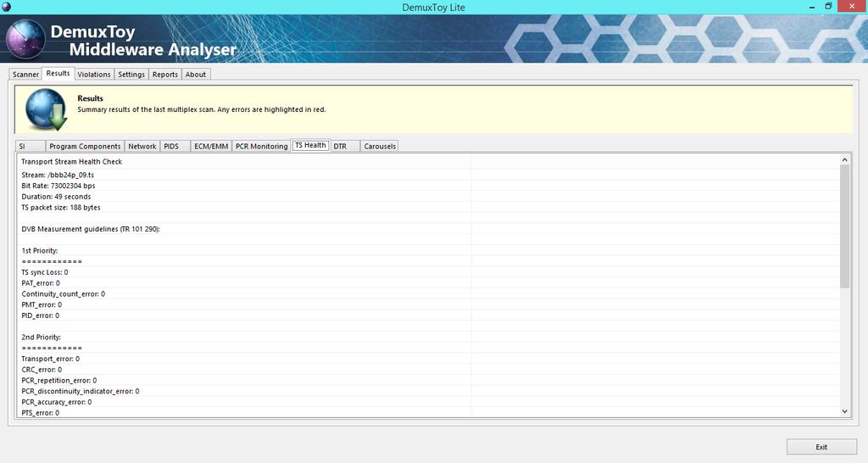Viewport: 868px width, 463px height.
Task: Open the Program Components tab
Action: [x=85, y=146]
